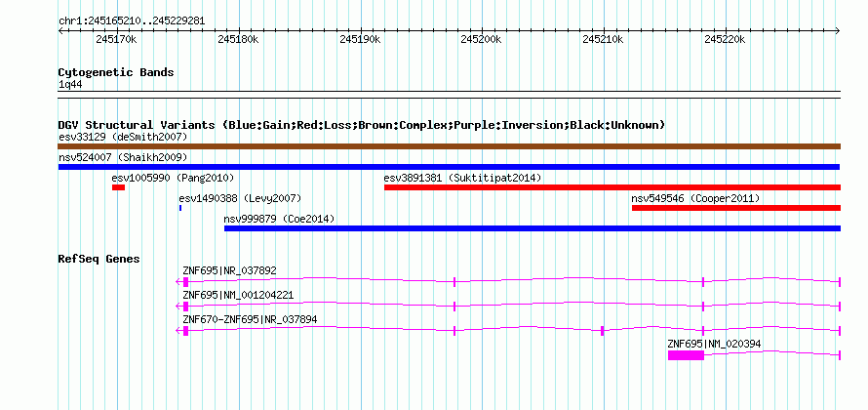This screenshot has height=410, width=868.
Task: Select the red esv3891381 loss bar
Action: tap(612, 187)
